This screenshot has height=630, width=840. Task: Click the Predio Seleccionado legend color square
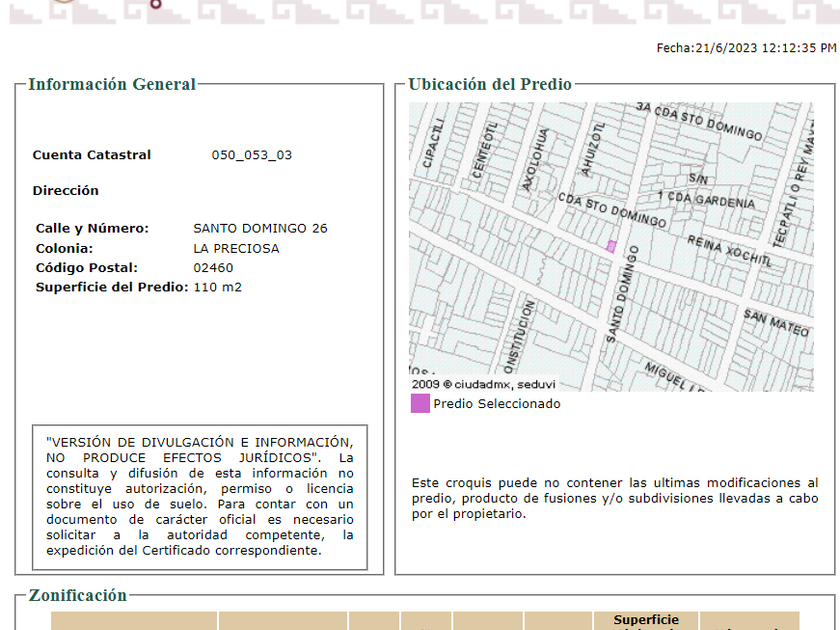[420, 404]
